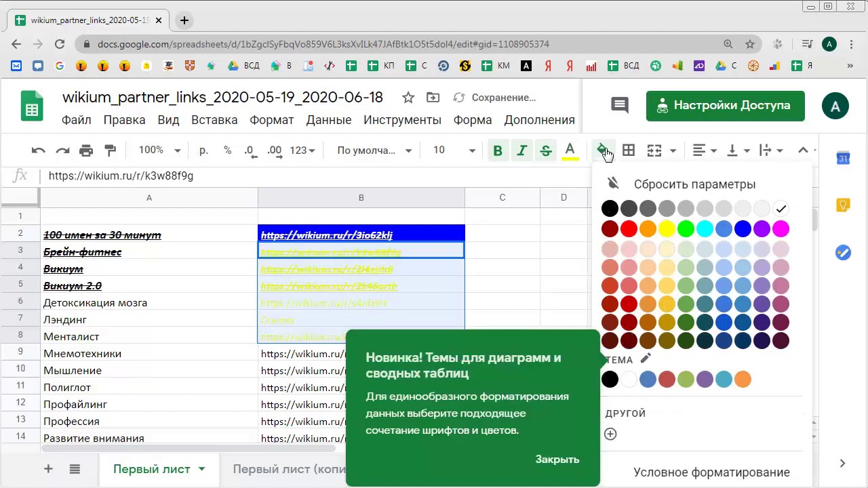This screenshot has width=868, height=488.
Task: Click Закрыть on the green tooltip
Action: click(x=557, y=460)
